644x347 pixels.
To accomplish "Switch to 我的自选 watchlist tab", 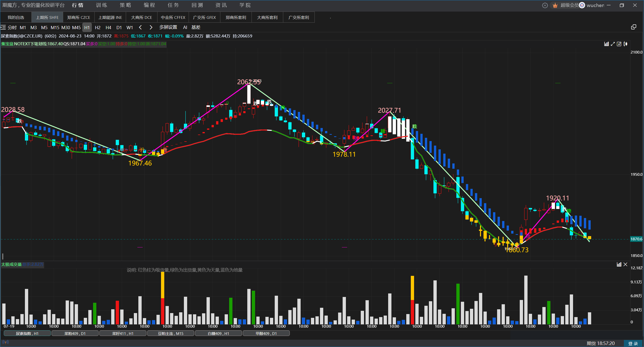I will pos(16,17).
